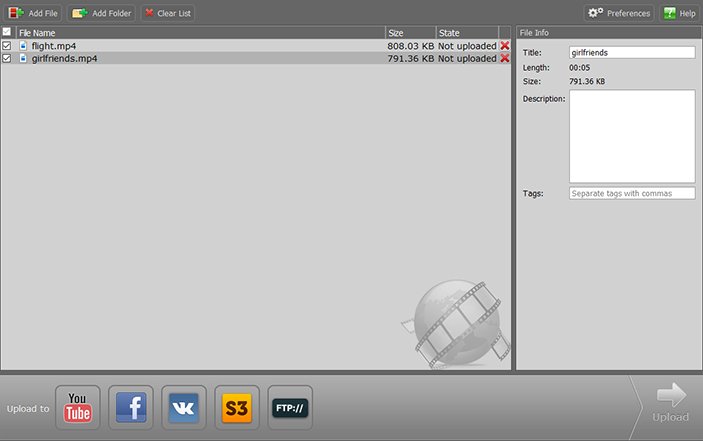Screen dimensions: 703x441
Task: Click the 808.03 KB size cell
Action: [410, 46]
